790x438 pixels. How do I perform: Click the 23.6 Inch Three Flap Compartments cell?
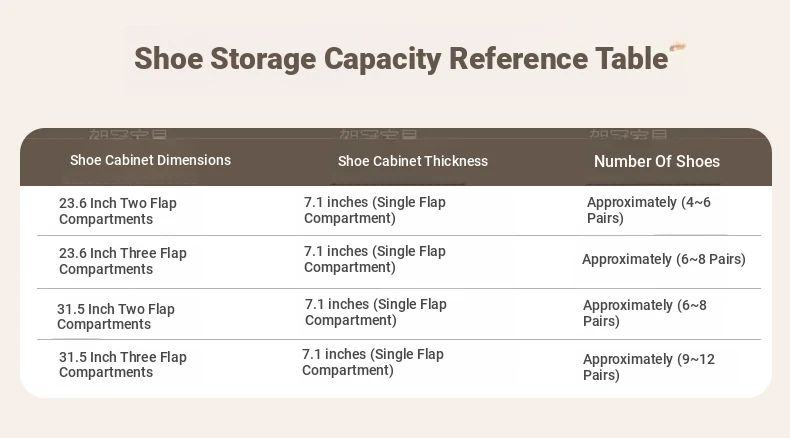click(122, 261)
